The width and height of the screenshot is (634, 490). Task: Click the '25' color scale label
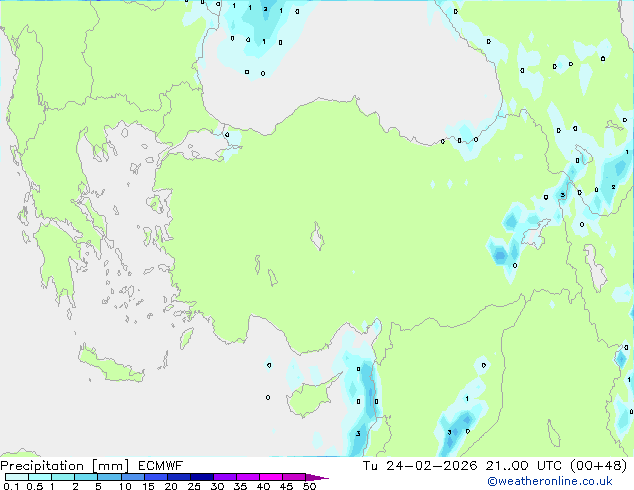coord(194,486)
